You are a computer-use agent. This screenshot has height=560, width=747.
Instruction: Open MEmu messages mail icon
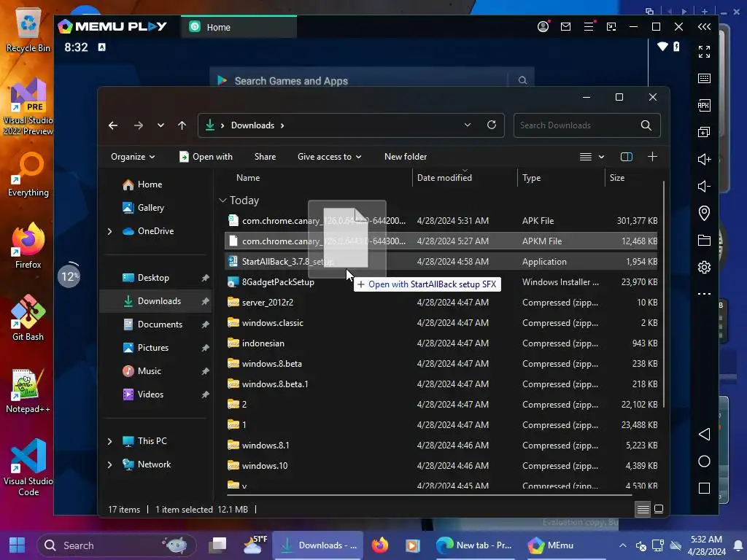(565, 27)
